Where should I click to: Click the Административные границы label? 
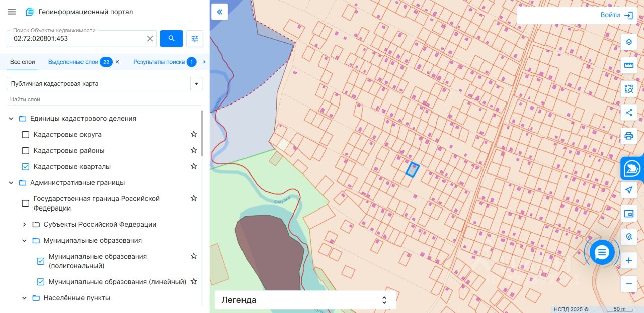tap(77, 183)
